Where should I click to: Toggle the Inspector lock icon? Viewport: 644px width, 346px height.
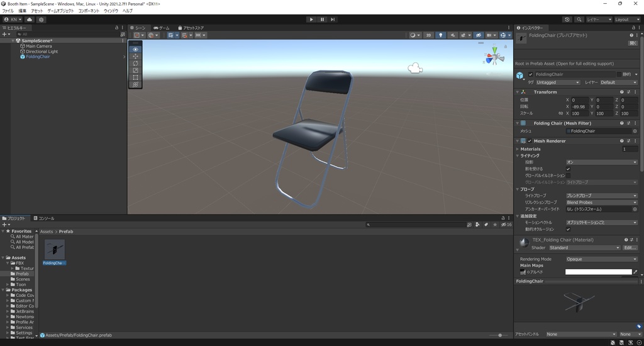633,28
